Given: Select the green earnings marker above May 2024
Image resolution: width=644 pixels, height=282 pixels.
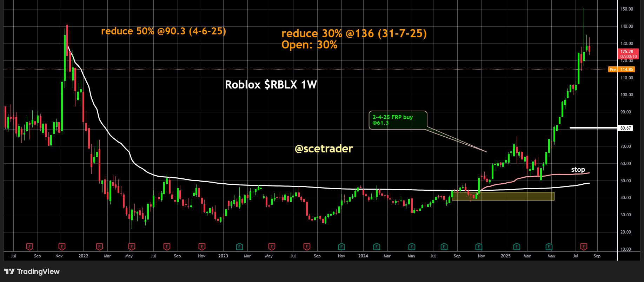Looking at the screenshot, I should coord(412,247).
